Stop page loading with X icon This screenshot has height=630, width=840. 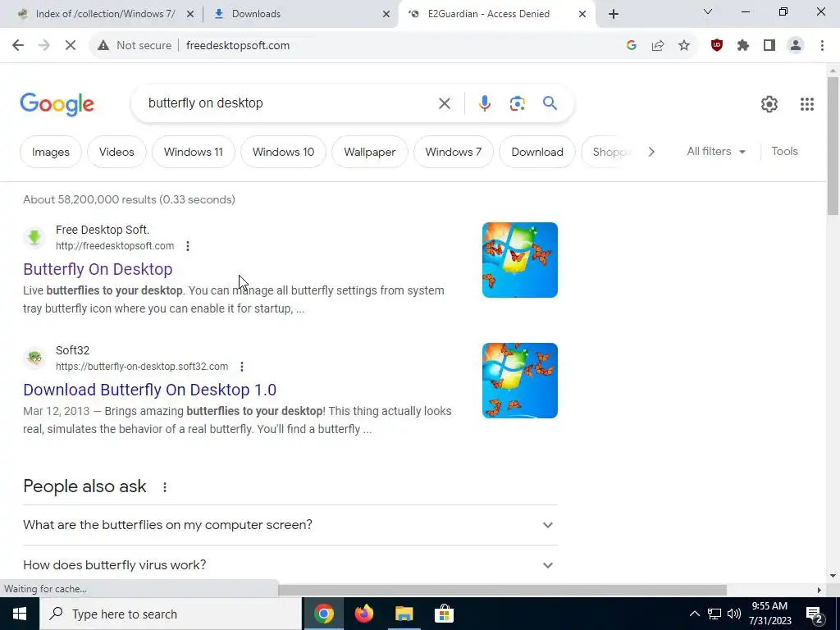(x=71, y=46)
